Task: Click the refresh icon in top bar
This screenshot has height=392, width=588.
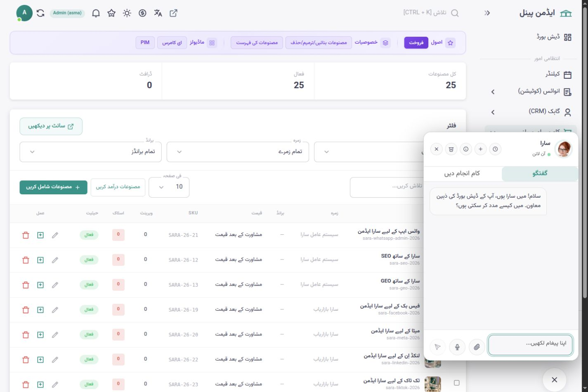Action: 40,13
